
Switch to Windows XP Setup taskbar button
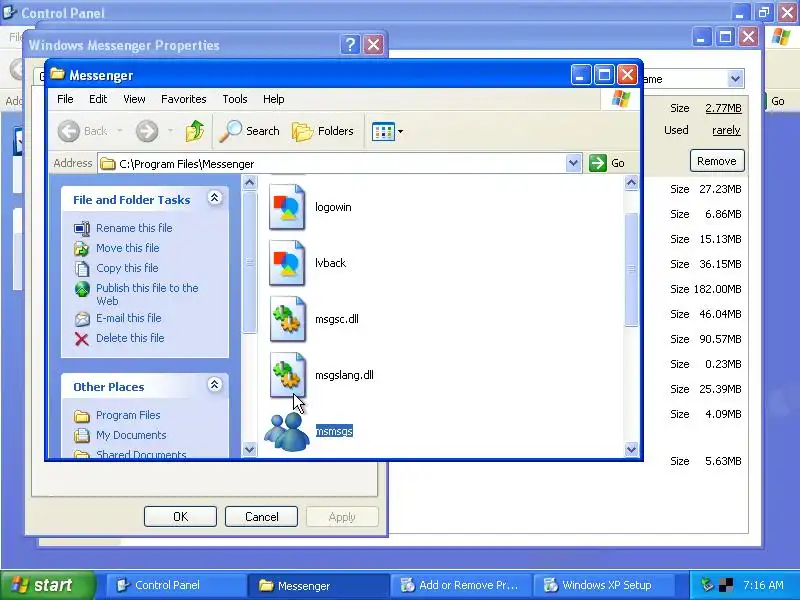click(x=605, y=585)
